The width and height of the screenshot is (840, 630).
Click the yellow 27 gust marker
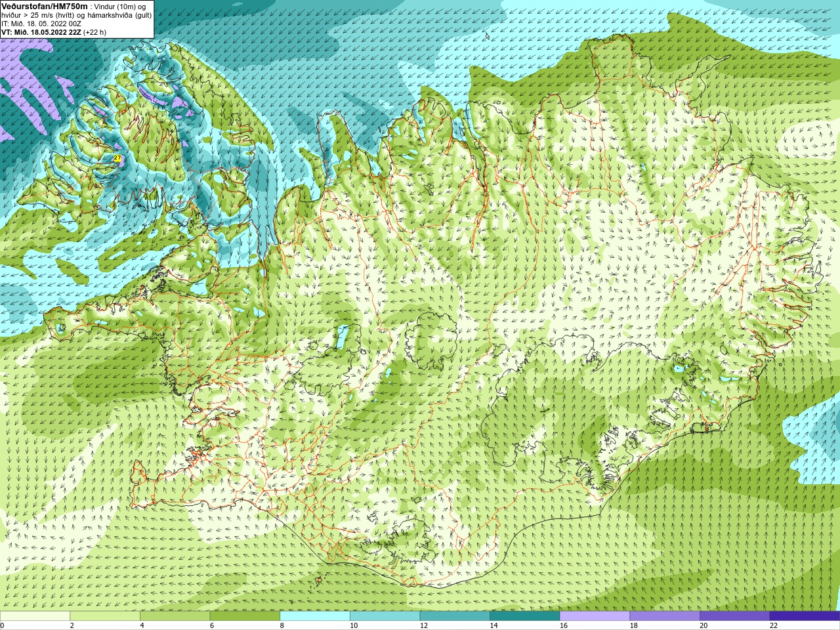pos(117,158)
